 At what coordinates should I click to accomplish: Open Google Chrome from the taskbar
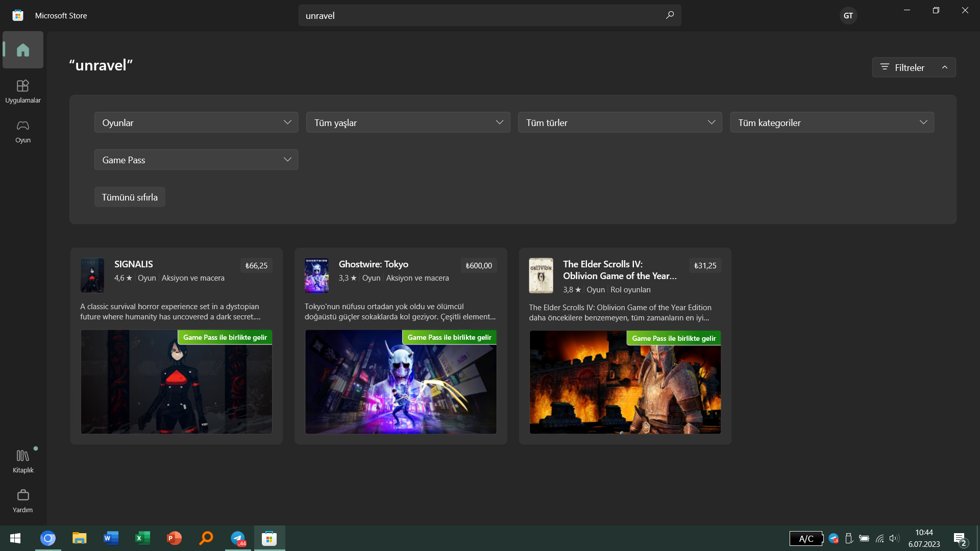tap(48, 538)
